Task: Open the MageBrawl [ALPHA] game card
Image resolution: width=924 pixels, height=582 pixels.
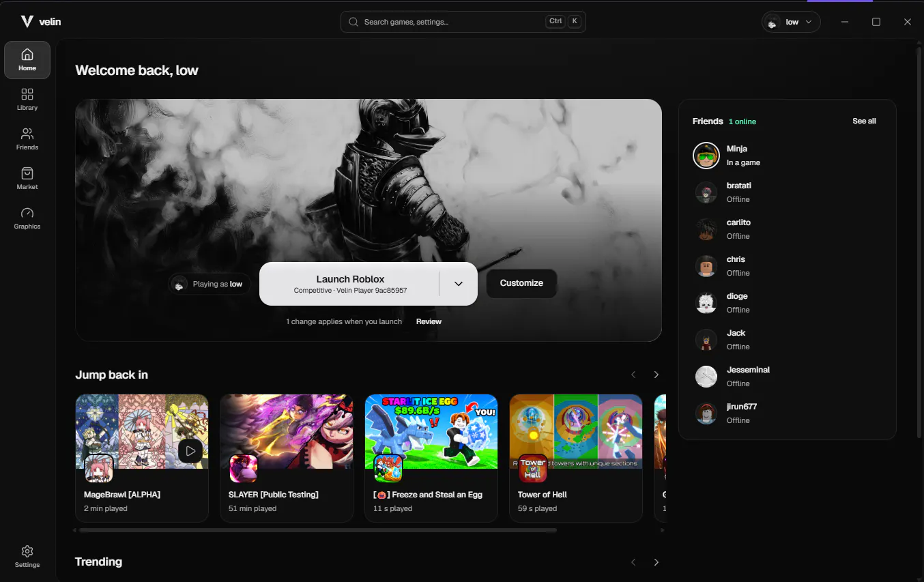Action: pyautogui.click(x=142, y=458)
